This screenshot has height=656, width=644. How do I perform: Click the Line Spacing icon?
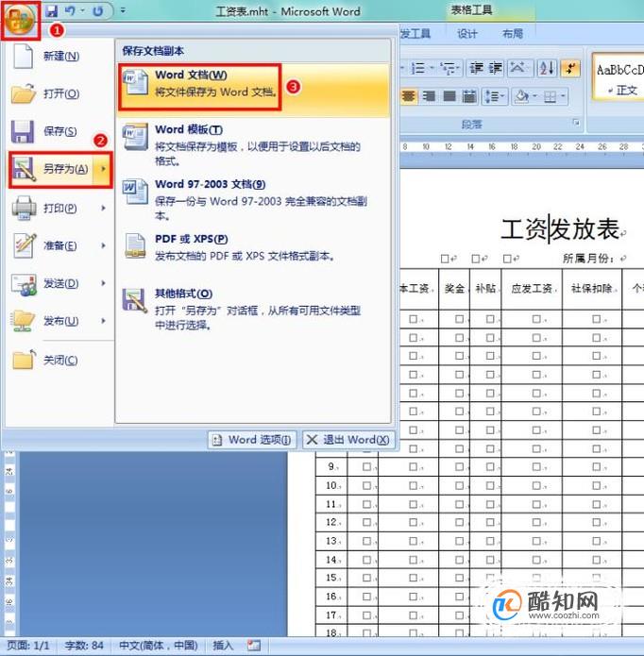pos(491,96)
